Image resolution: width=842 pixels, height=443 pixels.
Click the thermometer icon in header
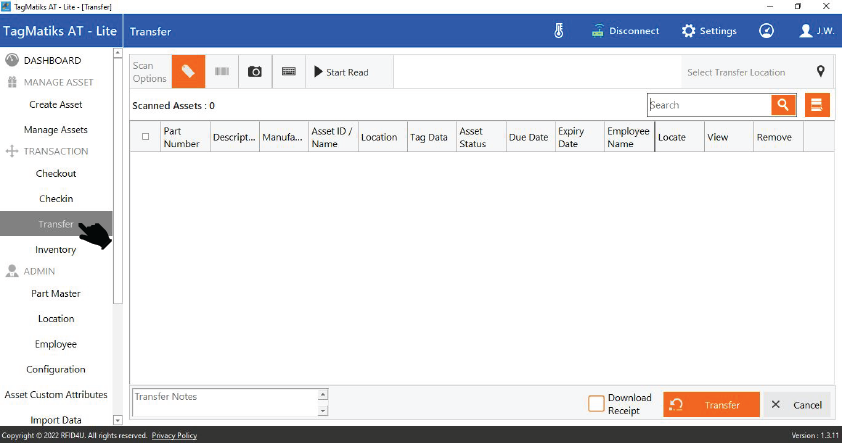pos(559,31)
